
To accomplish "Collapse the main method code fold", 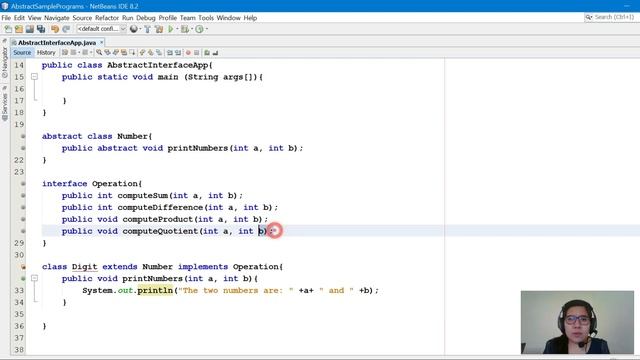I will [x=34, y=77].
